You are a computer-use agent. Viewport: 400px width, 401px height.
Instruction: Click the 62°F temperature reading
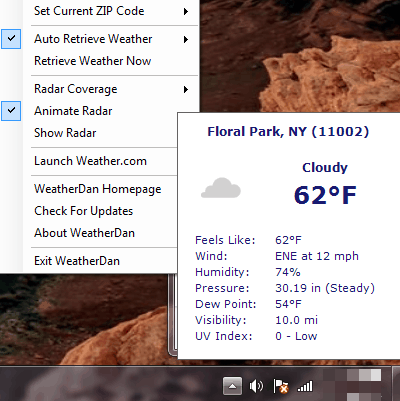[325, 195]
